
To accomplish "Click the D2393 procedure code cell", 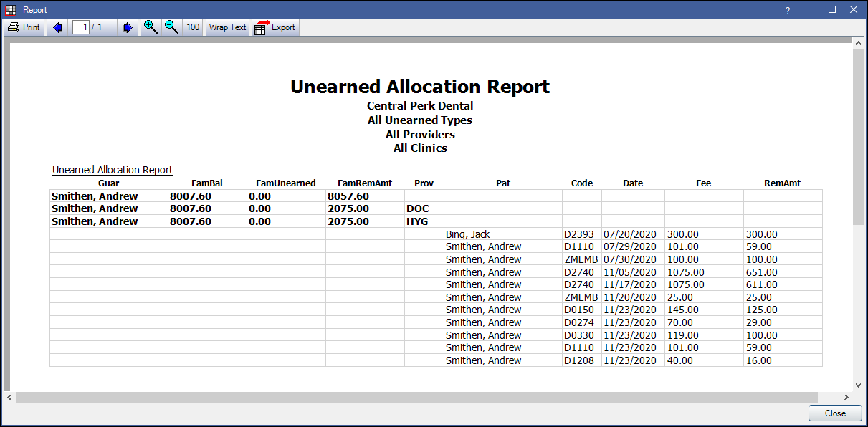I will coord(581,234).
